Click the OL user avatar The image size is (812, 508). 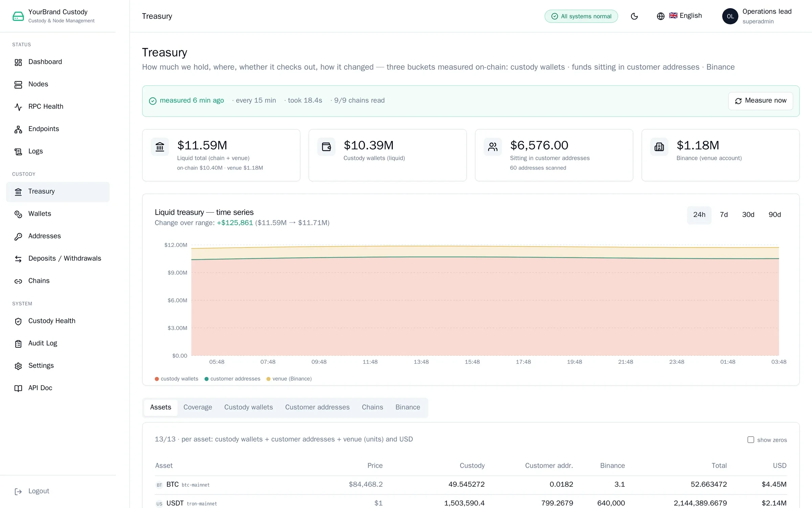(x=730, y=16)
